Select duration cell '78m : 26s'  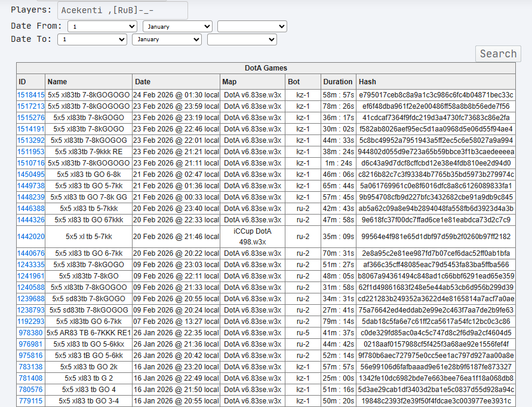[339, 106]
